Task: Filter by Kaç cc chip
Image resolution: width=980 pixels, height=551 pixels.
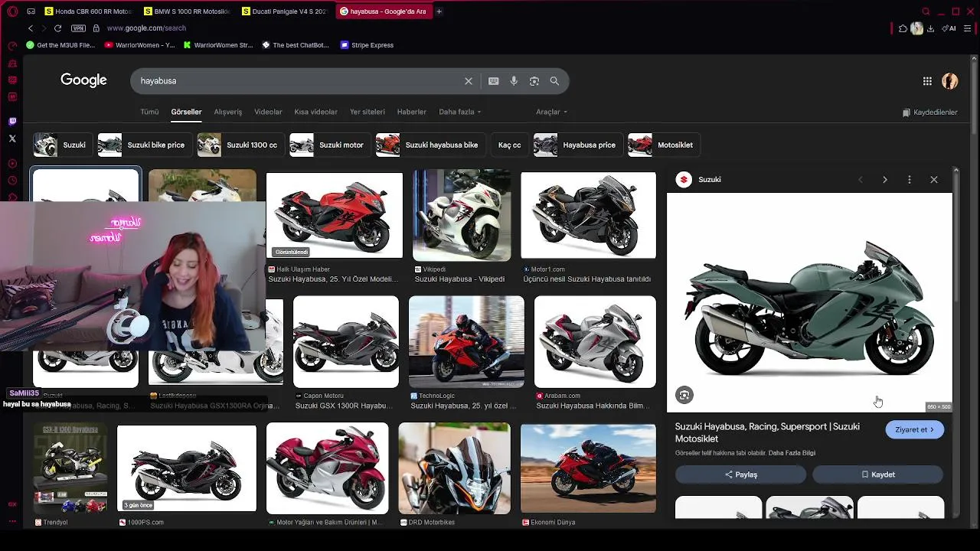Action: (509, 145)
